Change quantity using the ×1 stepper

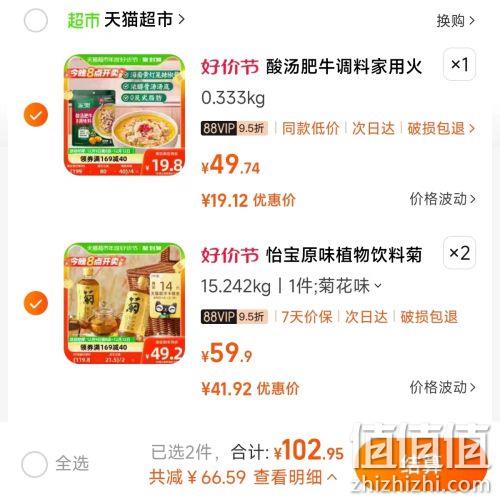[x=459, y=64]
